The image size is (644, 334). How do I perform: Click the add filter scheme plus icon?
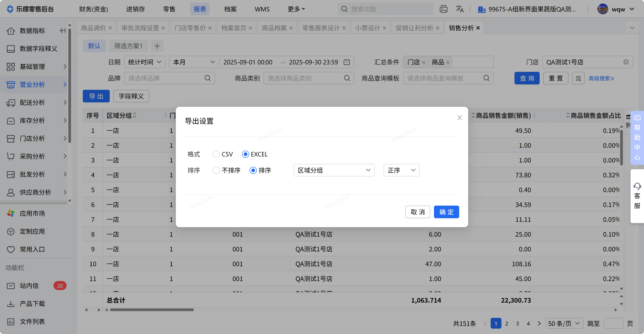pyautogui.click(x=157, y=46)
